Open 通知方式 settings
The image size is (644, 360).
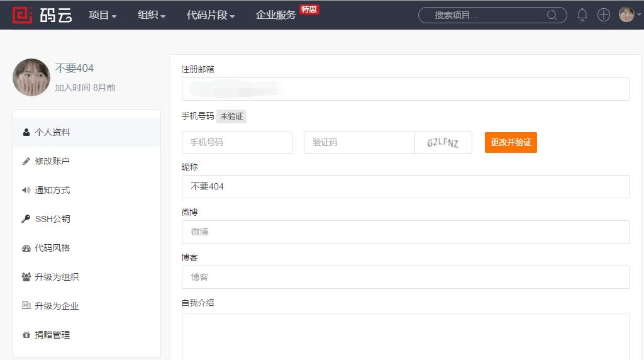coord(87,190)
